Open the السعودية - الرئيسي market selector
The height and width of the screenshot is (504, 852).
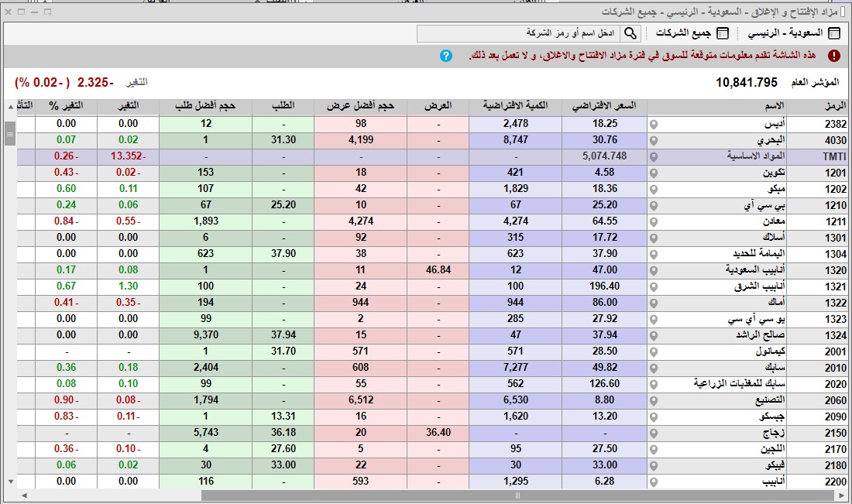click(794, 33)
